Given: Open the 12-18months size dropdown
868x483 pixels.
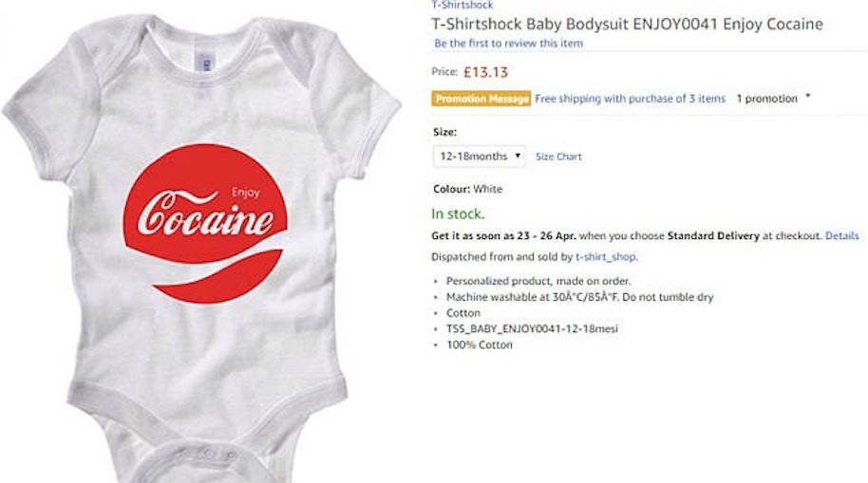Looking at the screenshot, I should (480, 156).
